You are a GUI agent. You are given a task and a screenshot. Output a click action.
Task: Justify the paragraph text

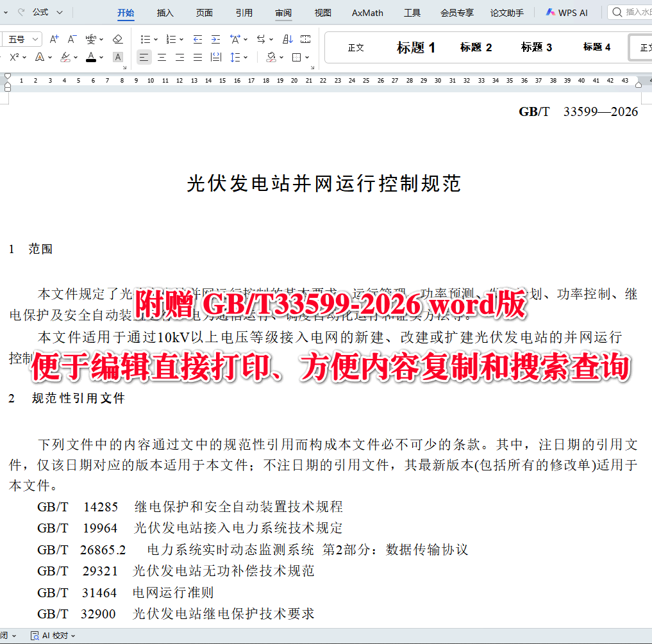[x=197, y=57]
